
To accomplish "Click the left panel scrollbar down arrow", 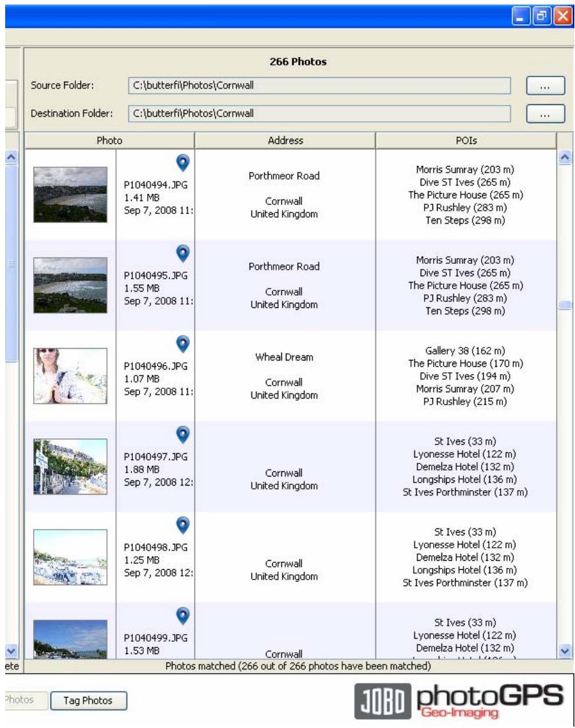I will pos(11,650).
